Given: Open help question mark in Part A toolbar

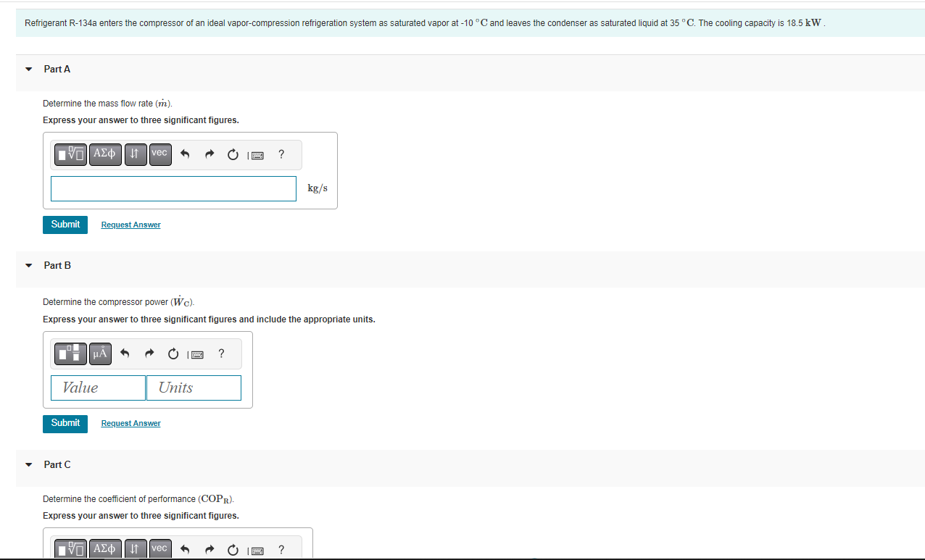Looking at the screenshot, I should (x=281, y=154).
